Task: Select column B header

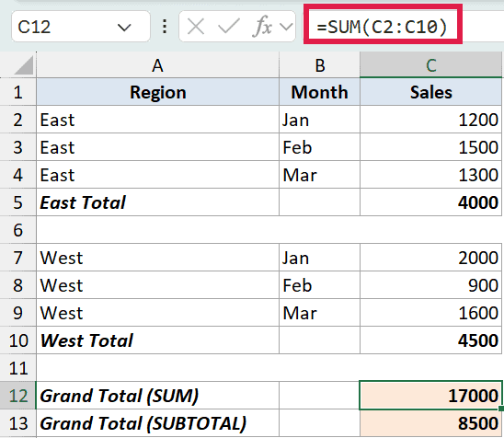Action: (x=319, y=65)
